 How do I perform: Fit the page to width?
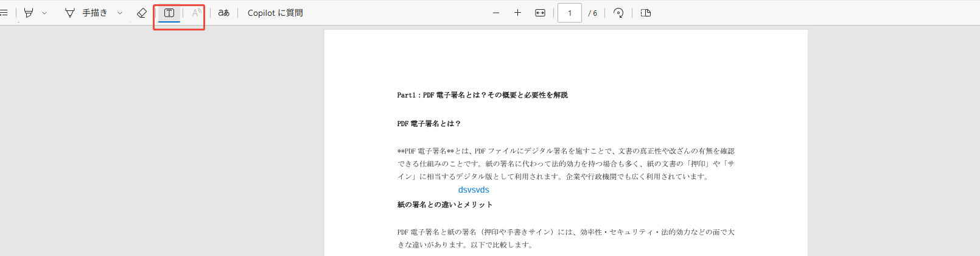pos(540,13)
